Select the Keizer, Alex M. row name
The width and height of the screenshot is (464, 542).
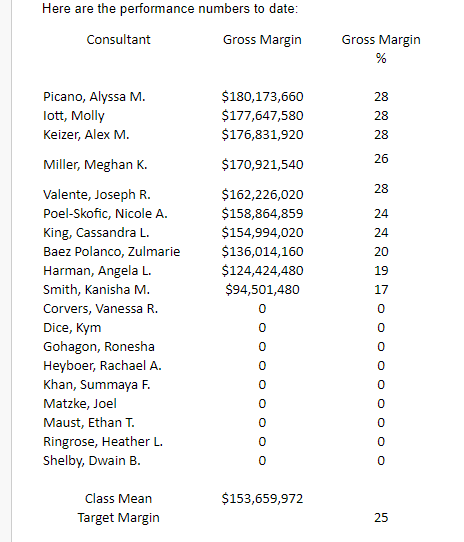(x=86, y=134)
